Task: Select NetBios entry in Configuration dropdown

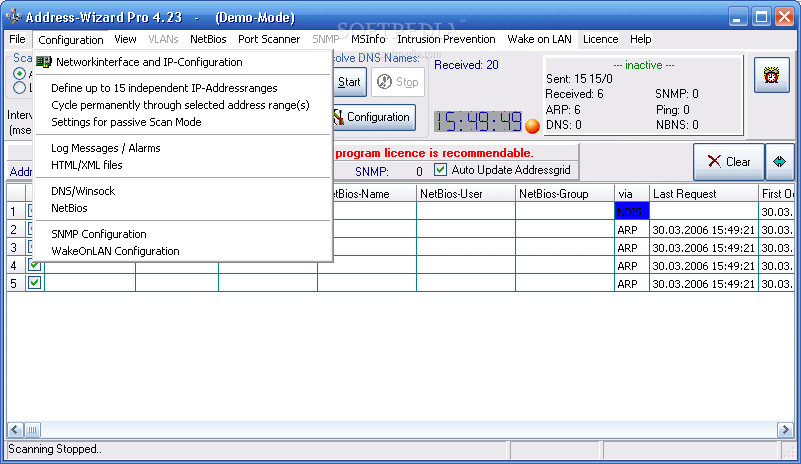Action: 182,208
